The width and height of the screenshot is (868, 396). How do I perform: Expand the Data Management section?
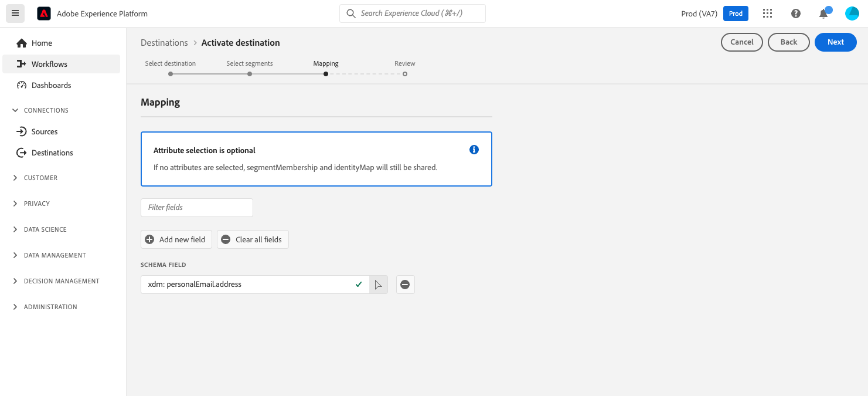pos(15,255)
